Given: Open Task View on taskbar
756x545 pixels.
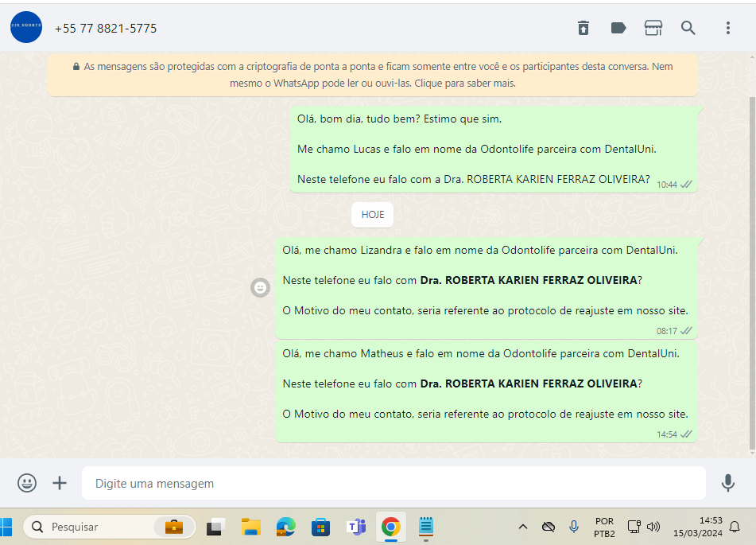Looking at the screenshot, I should (215, 527).
